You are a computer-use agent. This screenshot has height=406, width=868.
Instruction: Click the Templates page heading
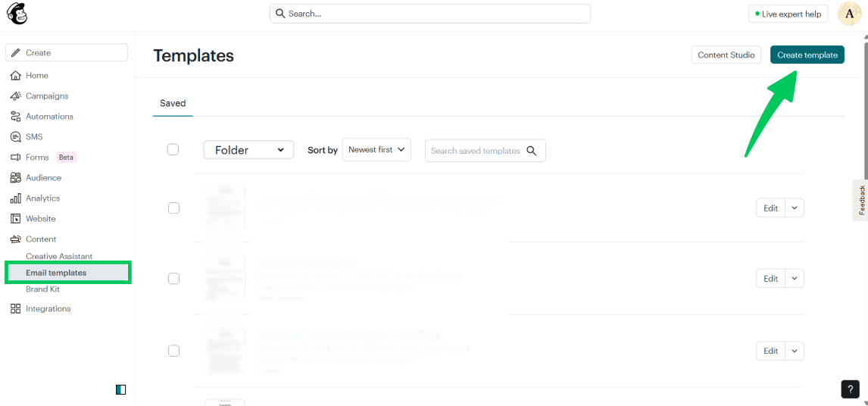193,55
